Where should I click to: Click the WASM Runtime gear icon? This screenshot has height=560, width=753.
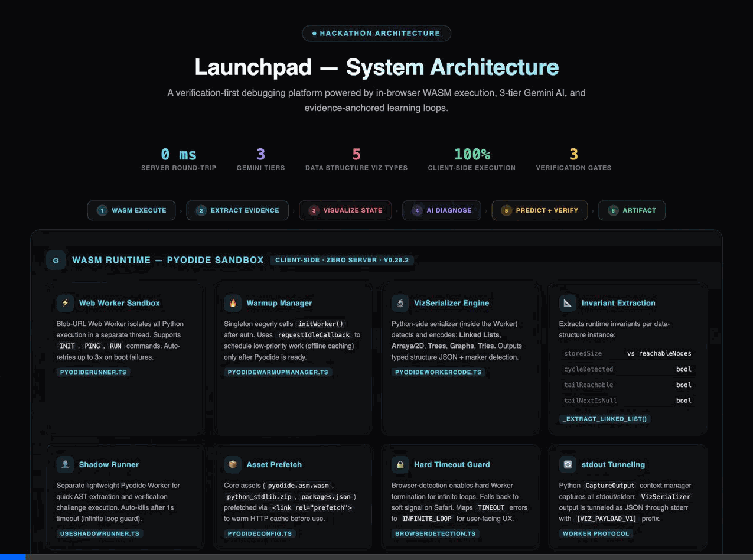pyautogui.click(x=56, y=261)
